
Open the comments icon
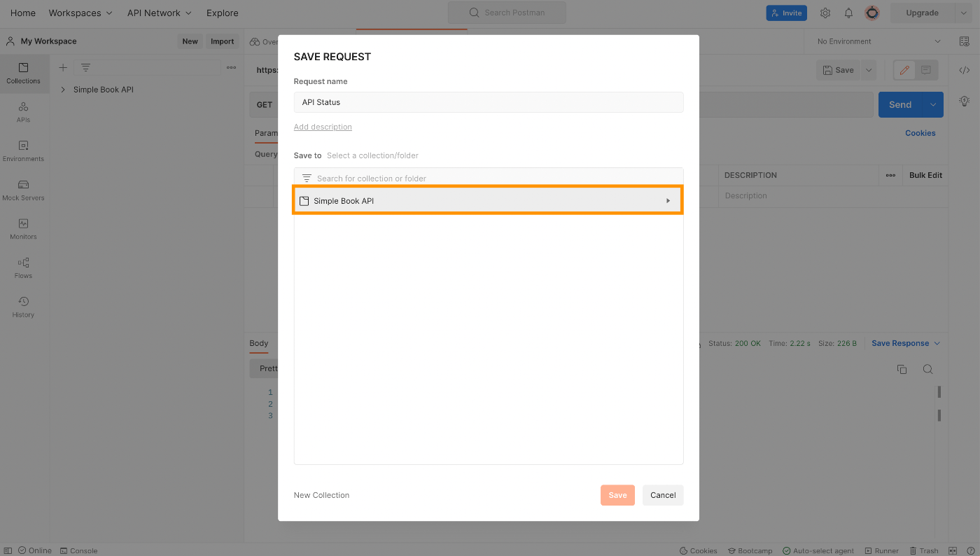[x=926, y=70]
